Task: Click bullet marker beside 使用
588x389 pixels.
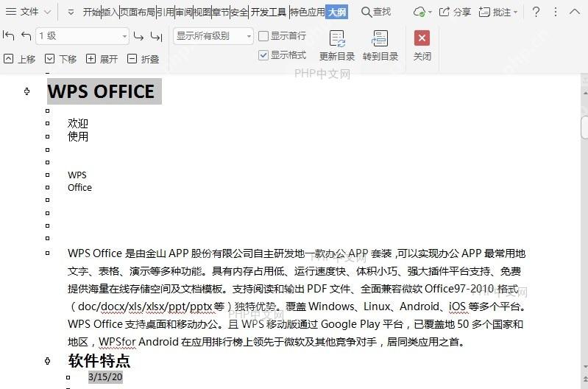Action: pos(47,137)
